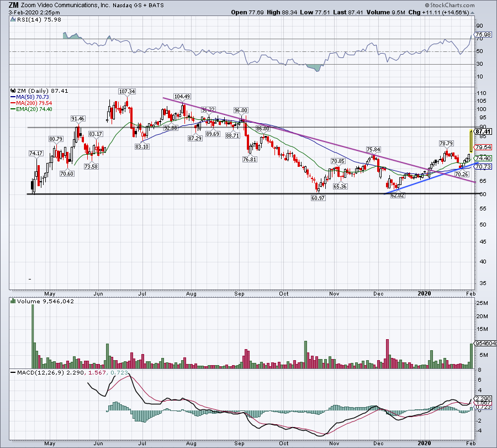Click the 78.79 January high price label
The height and width of the screenshot is (448, 497).
pyautogui.click(x=446, y=144)
